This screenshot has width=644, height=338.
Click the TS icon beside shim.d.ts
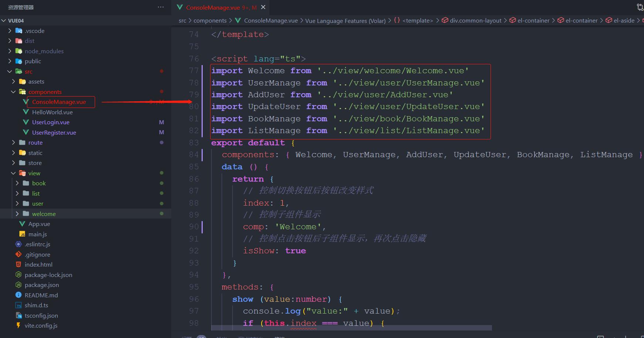[18, 305]
